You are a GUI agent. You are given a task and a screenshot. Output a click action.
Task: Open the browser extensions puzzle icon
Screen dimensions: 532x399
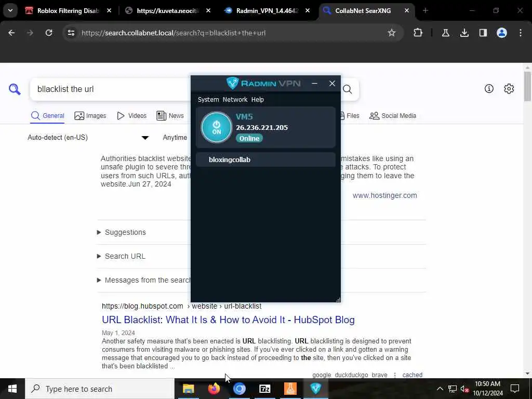click(x=418, y=33)
